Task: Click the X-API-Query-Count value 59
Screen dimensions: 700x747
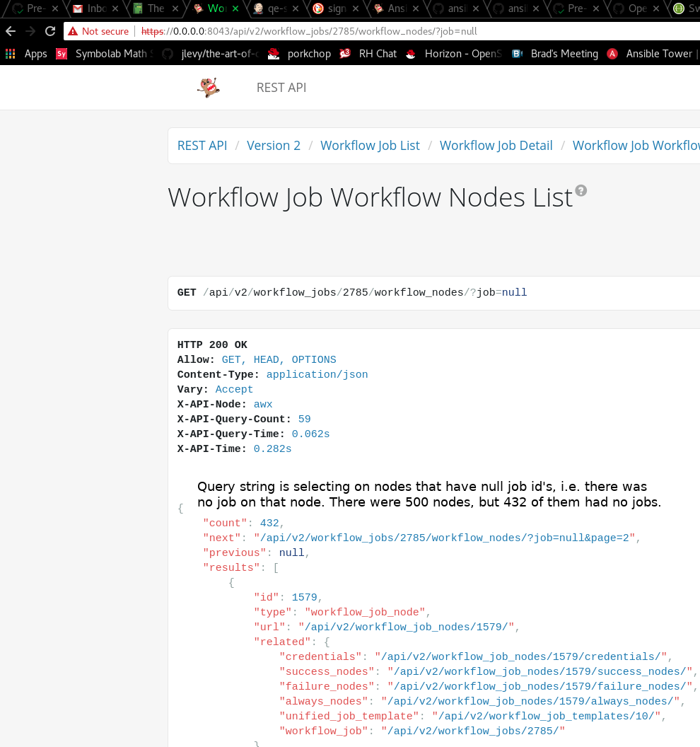Action: tap(304, 419)
